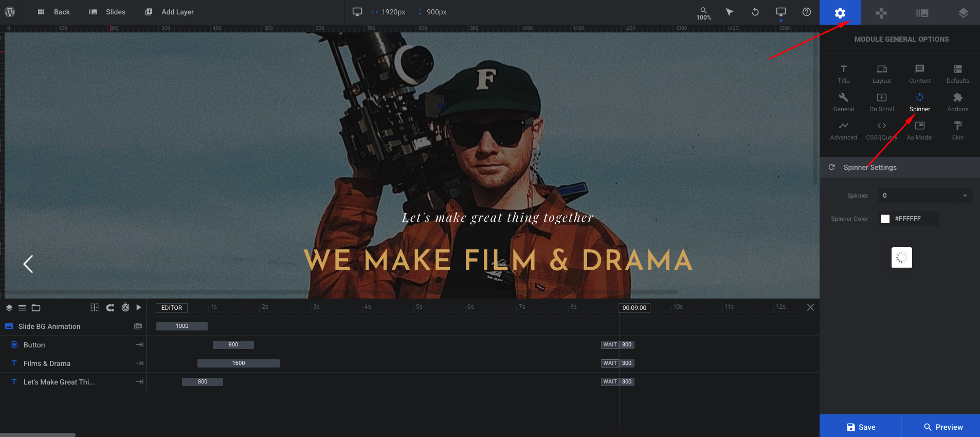Image resolution: width=980 pixels, height=437 pixels.
Task: Click the timeline selection grid icon
Action: coord(95,307)
